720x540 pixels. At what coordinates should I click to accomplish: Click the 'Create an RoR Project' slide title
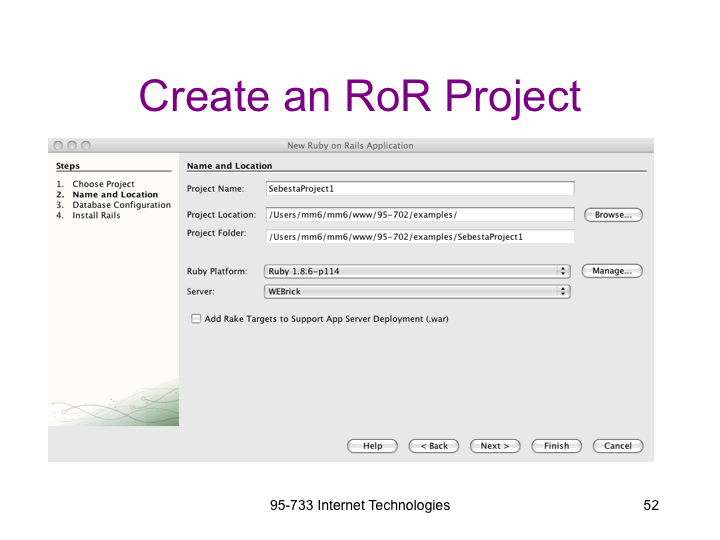pos(360,97)
